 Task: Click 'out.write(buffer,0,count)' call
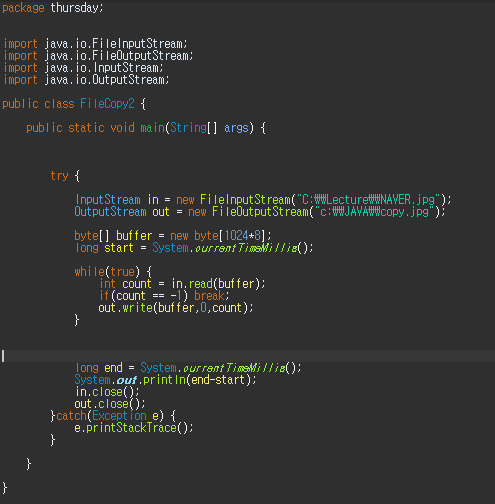(173, 308)
